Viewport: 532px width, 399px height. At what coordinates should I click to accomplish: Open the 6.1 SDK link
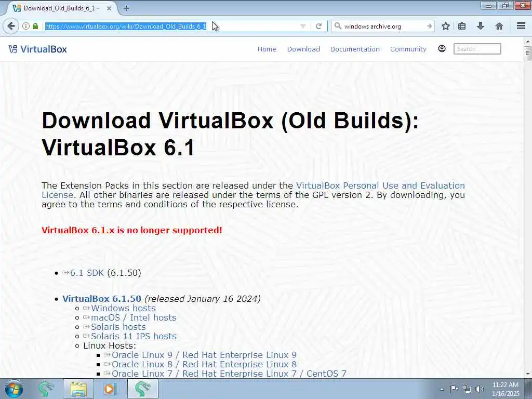pos(87,273)
